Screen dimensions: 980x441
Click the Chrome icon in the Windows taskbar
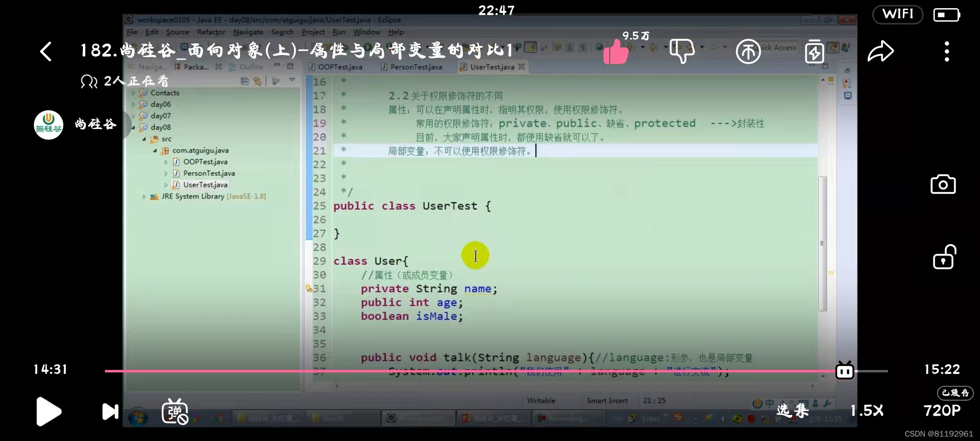219,418
